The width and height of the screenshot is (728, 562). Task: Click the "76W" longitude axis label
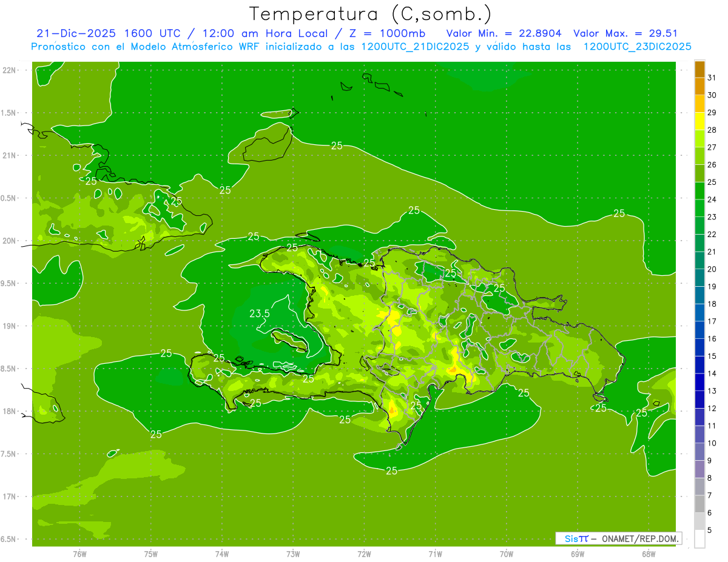coord(79,554)
